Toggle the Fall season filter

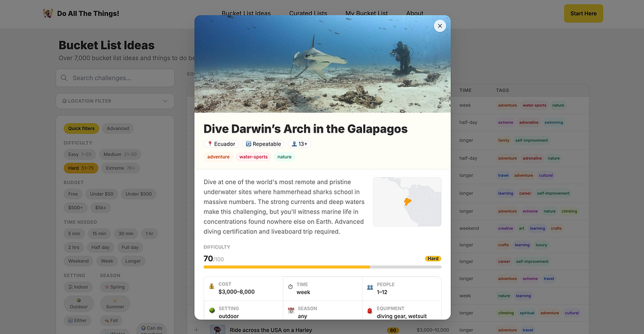(111, 320)
